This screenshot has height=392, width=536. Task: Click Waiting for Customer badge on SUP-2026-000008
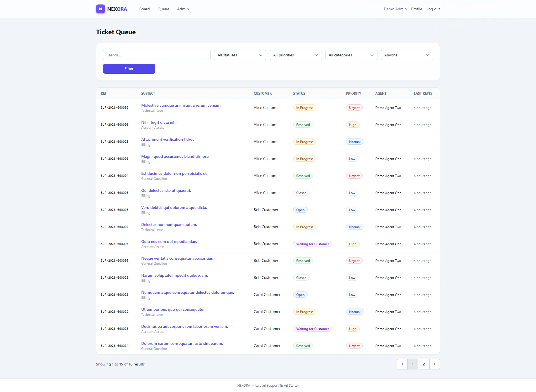click(312, 244)
